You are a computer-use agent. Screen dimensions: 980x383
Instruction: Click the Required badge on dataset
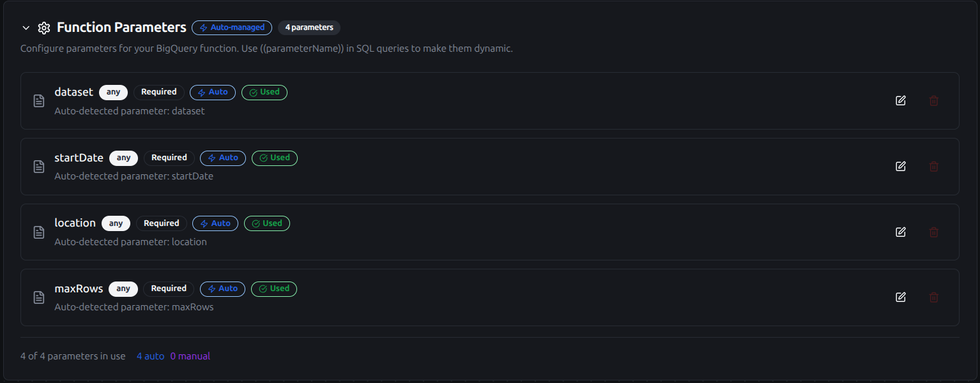[x=159, y=92]
